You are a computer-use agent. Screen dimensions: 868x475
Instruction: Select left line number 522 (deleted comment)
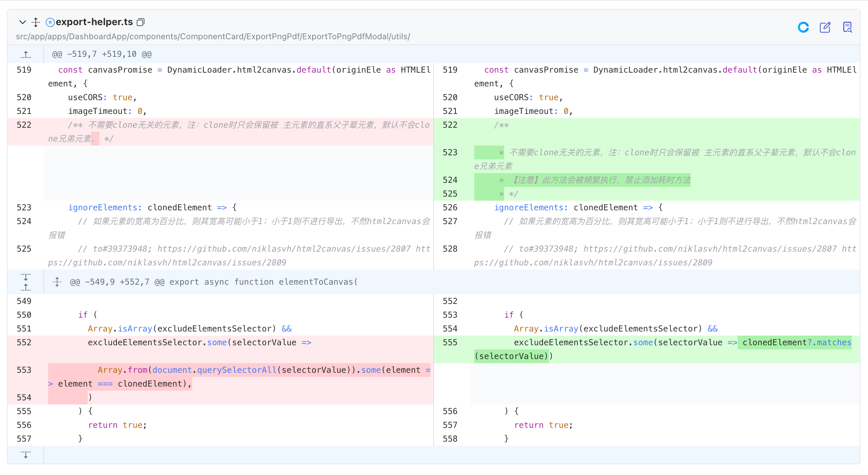click(x=24, y=125)
